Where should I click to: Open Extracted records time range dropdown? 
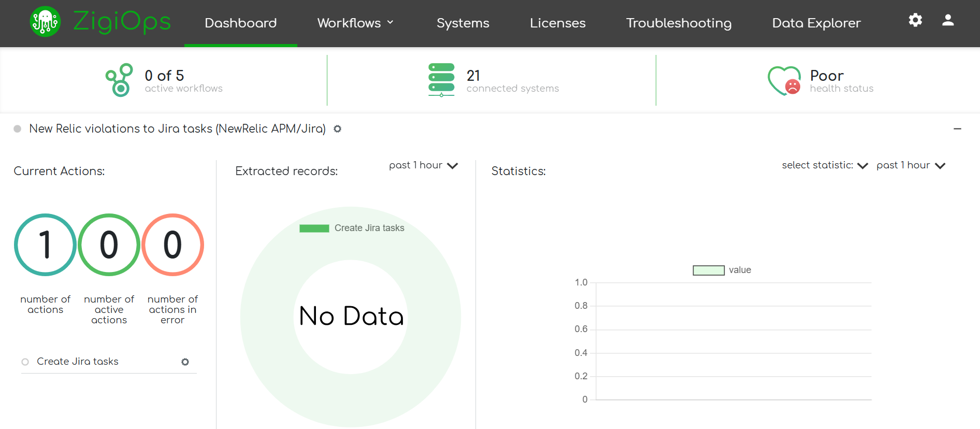(423, 166)
